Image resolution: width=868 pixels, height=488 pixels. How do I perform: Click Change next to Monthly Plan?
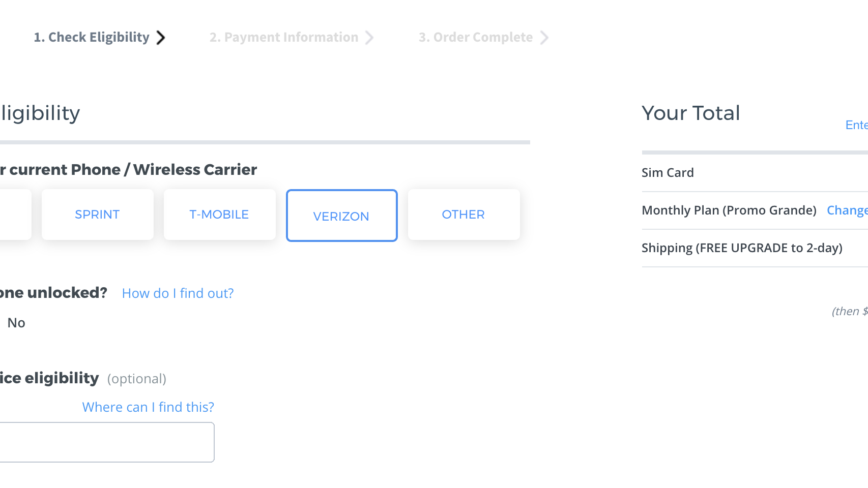point(847,210)
